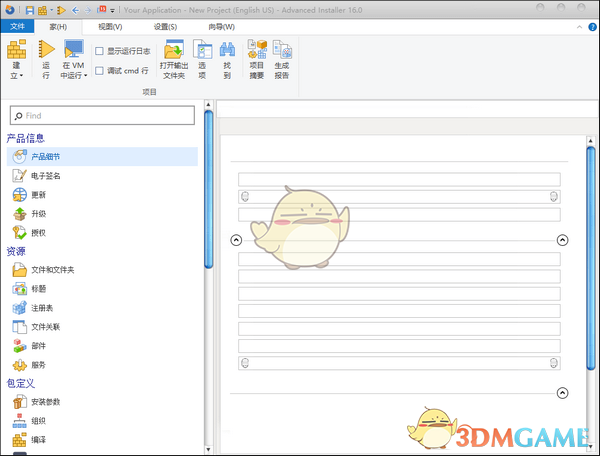The width and height of the screenshot is (600, 456).
Task: Click the Find search field
Action: point(102,116)
